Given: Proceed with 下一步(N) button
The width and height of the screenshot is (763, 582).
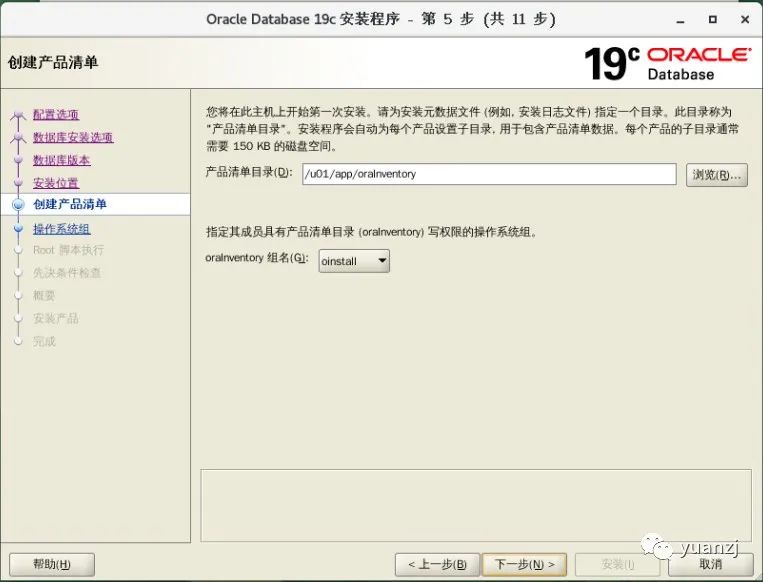Looking at the screenshot, I should 525,564.
